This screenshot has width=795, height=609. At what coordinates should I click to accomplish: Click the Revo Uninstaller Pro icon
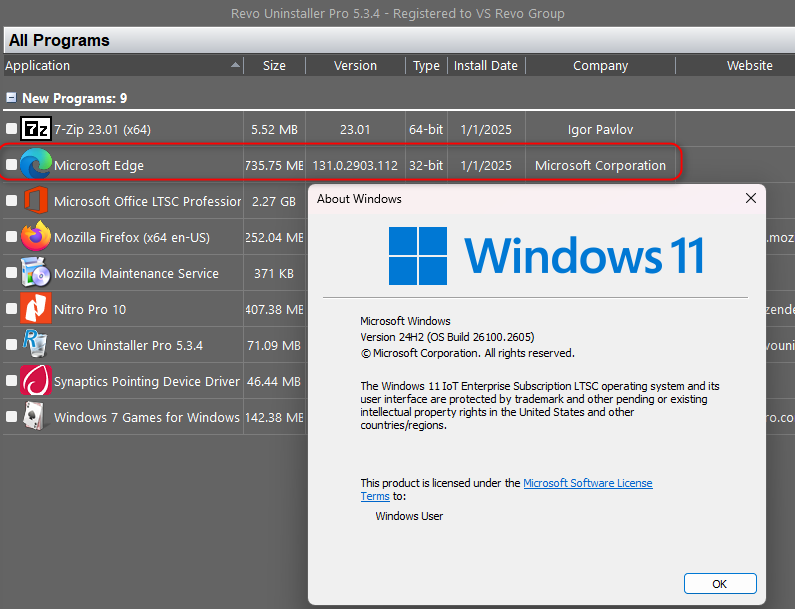35,344
